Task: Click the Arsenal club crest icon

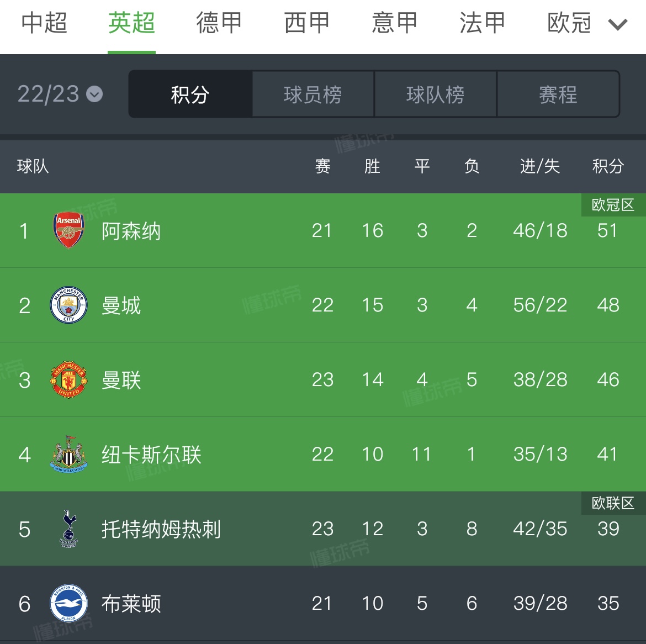Action: 68,230
